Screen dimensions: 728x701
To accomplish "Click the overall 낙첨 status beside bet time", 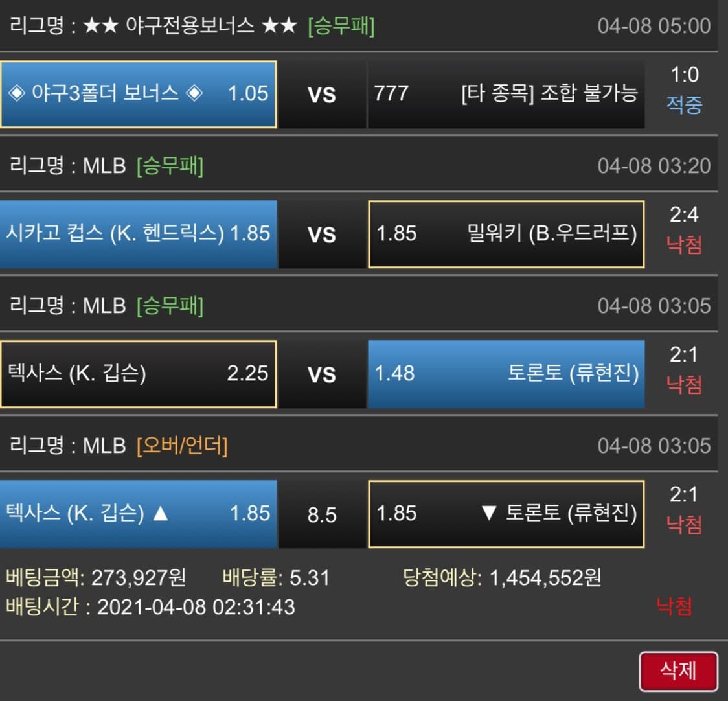I will tap(674, 606).
